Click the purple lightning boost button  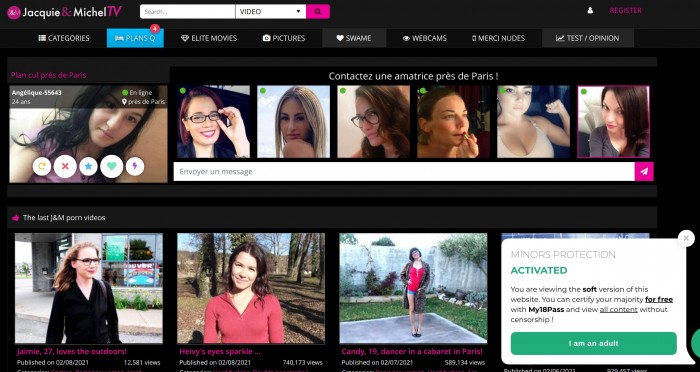(135, 167)
